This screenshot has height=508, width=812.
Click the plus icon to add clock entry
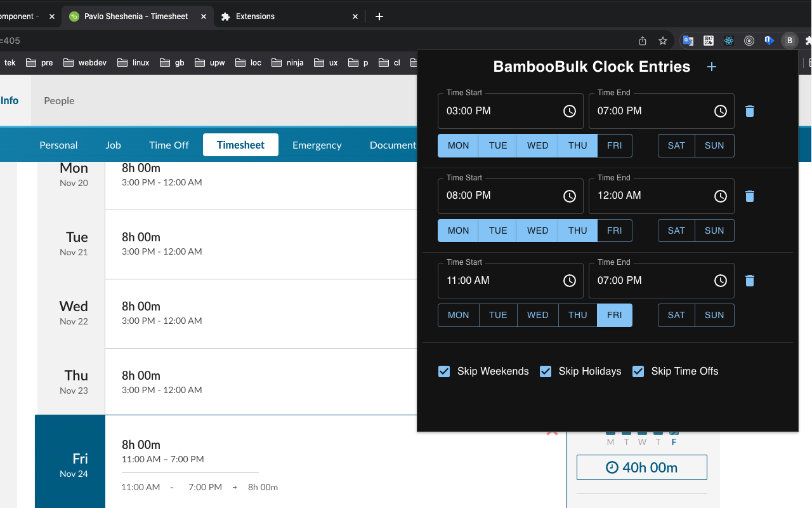click(712, 67)
